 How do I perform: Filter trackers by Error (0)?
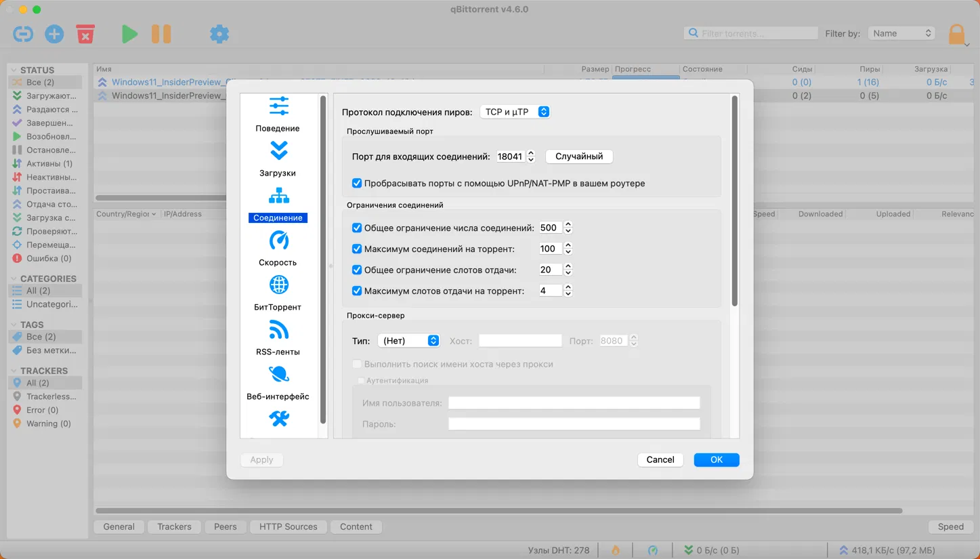pos(45,410)
